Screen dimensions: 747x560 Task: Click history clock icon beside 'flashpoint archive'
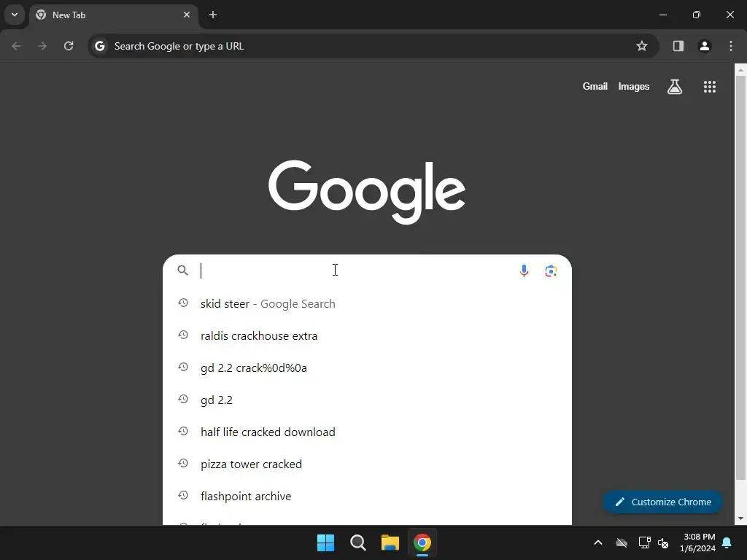(183, 495)
